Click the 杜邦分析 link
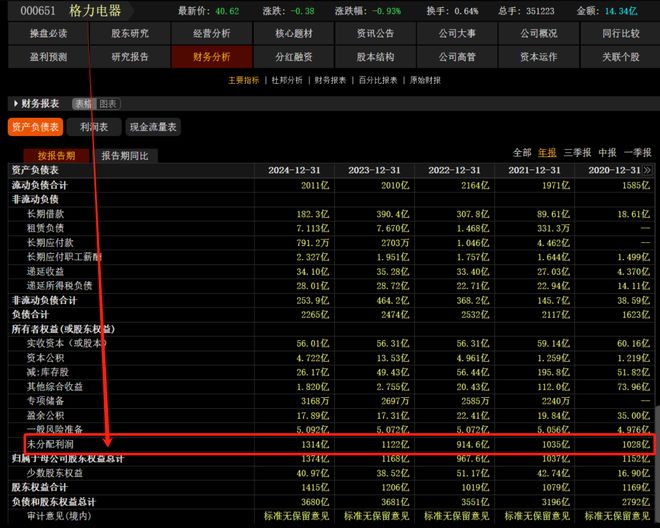 286,80
